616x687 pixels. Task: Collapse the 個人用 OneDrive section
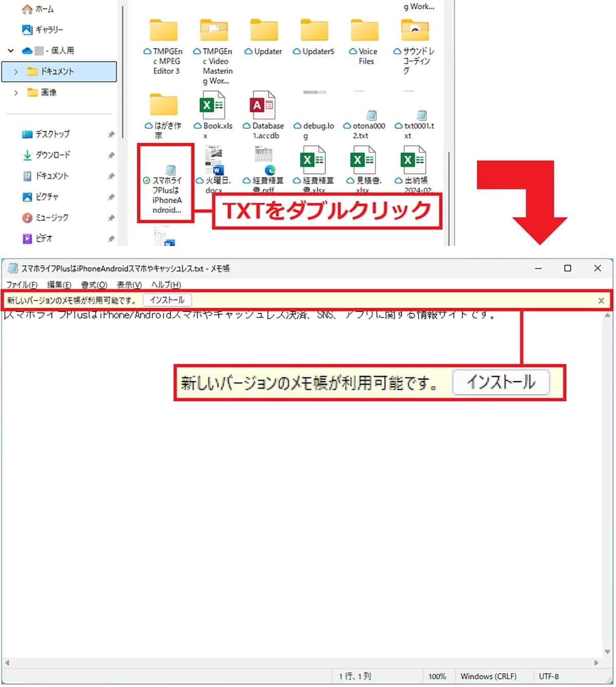coord(11,51)
